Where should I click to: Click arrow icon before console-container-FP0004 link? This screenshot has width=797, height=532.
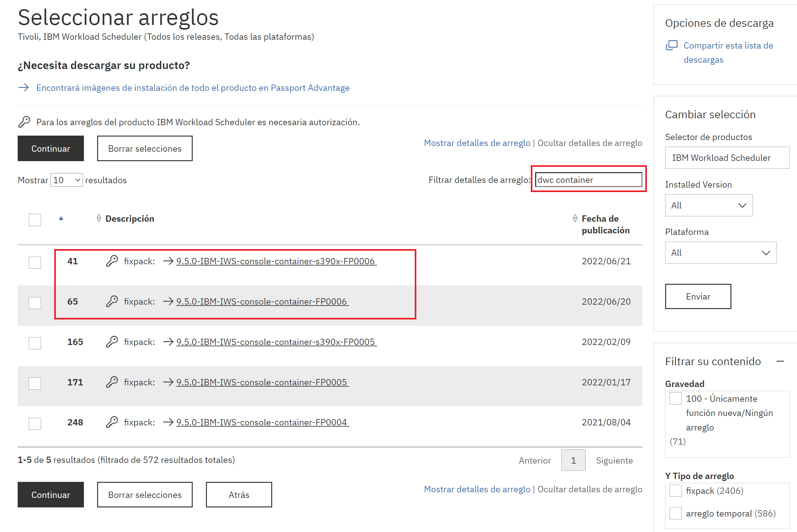[x=168, y=422]
